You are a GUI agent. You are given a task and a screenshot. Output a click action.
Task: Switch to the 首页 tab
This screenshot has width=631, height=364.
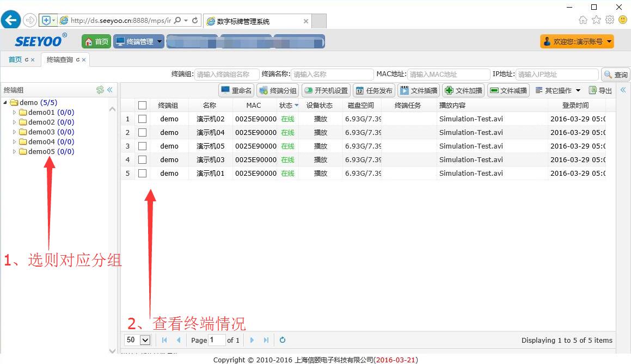pyautogui.click(x=15, y=59)
